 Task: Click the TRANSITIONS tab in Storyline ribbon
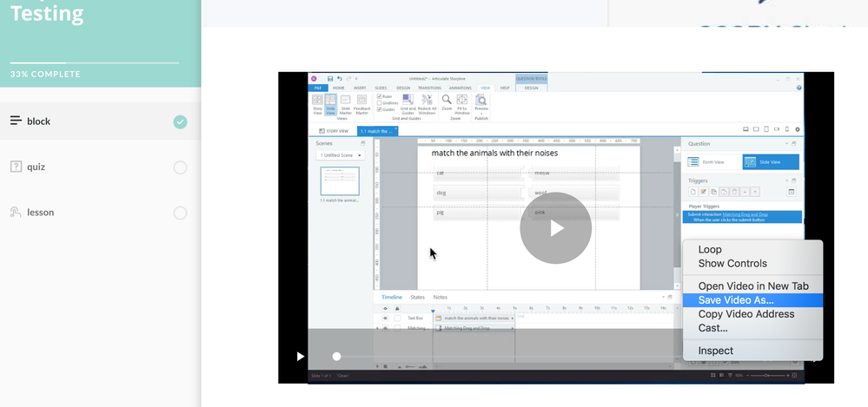click(429, 88)
